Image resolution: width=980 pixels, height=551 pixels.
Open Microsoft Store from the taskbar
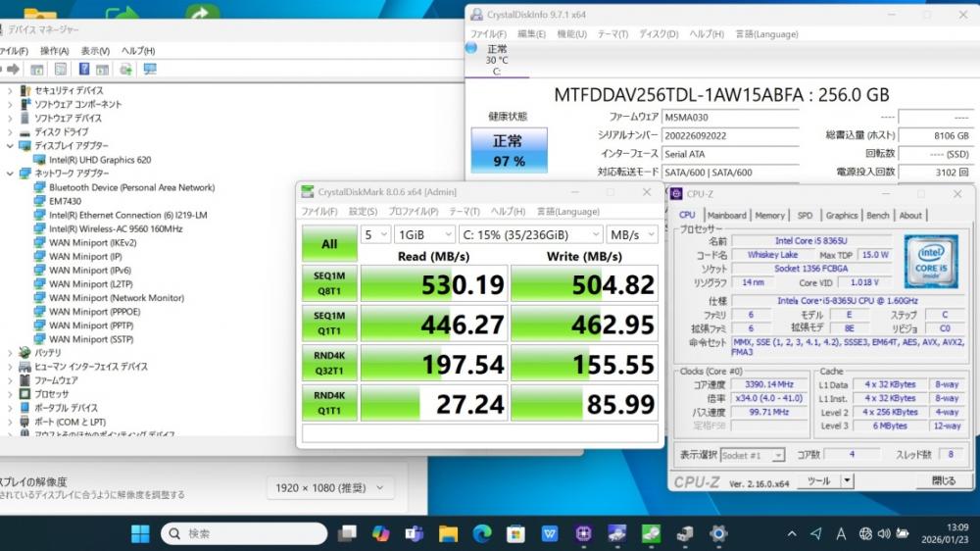click(x=515, y=533)
